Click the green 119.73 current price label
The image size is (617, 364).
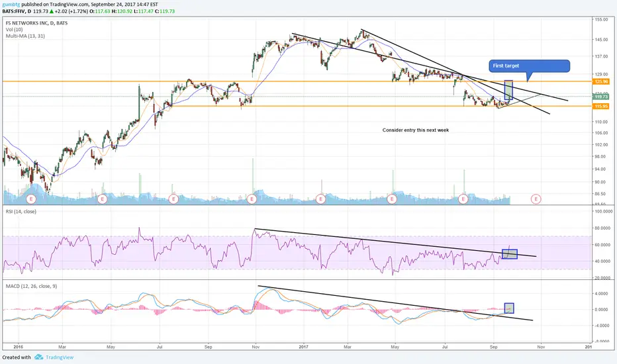pyautogui.click(x=601, y=97)
